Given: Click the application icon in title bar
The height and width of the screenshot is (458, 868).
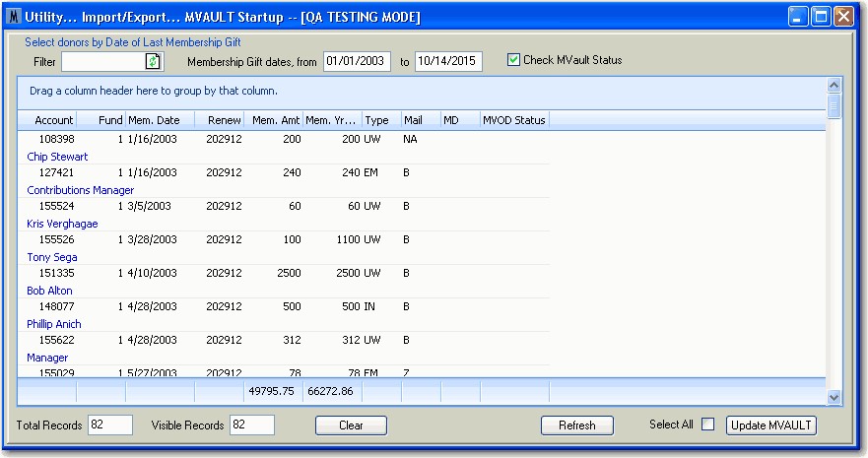Looking at the screenshot, I should [x=15, y=17].
